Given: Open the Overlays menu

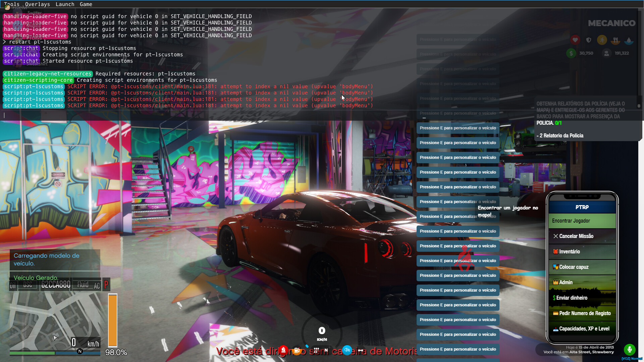Looking at the screenshot, I should (x=37, y=4).
